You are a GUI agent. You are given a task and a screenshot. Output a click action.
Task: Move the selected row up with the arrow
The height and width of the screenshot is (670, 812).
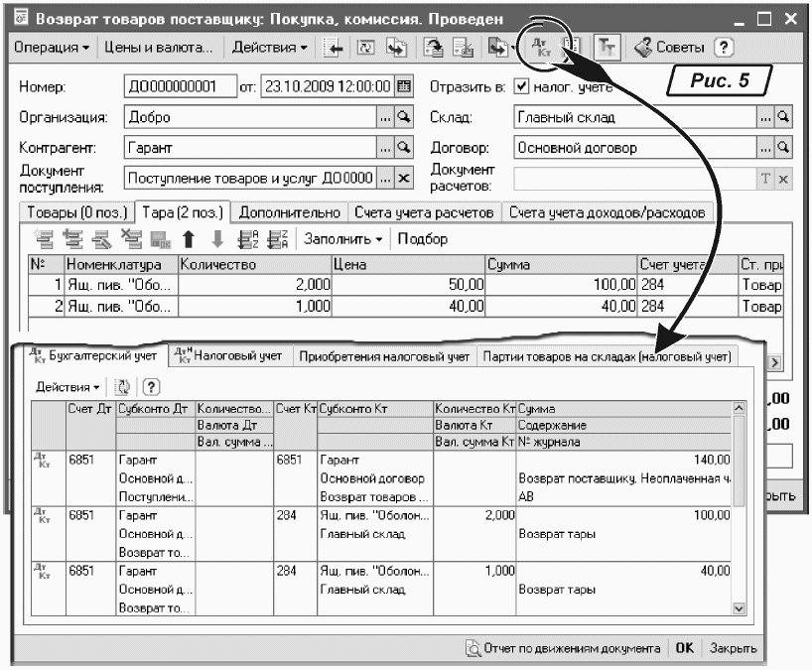(x=186, y=238)
